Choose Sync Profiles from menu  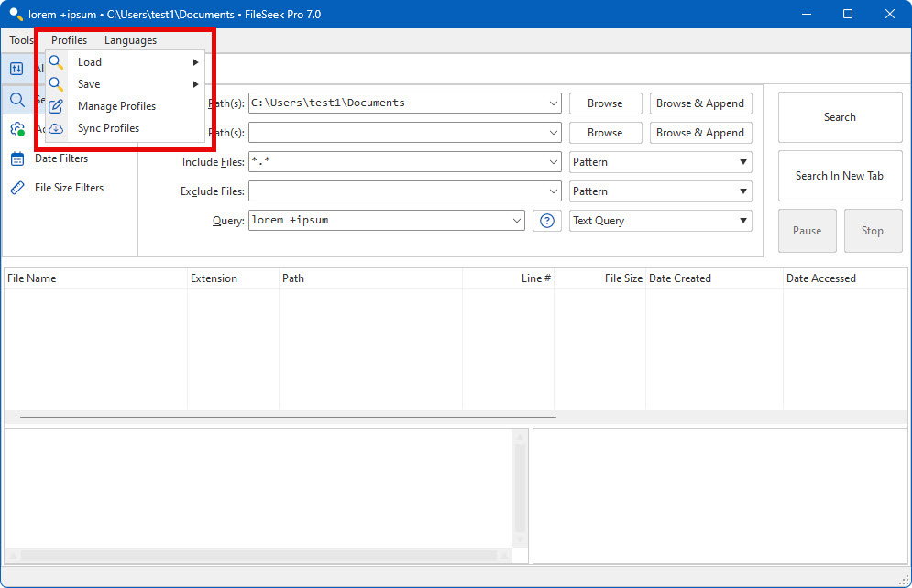click(125, 128)
